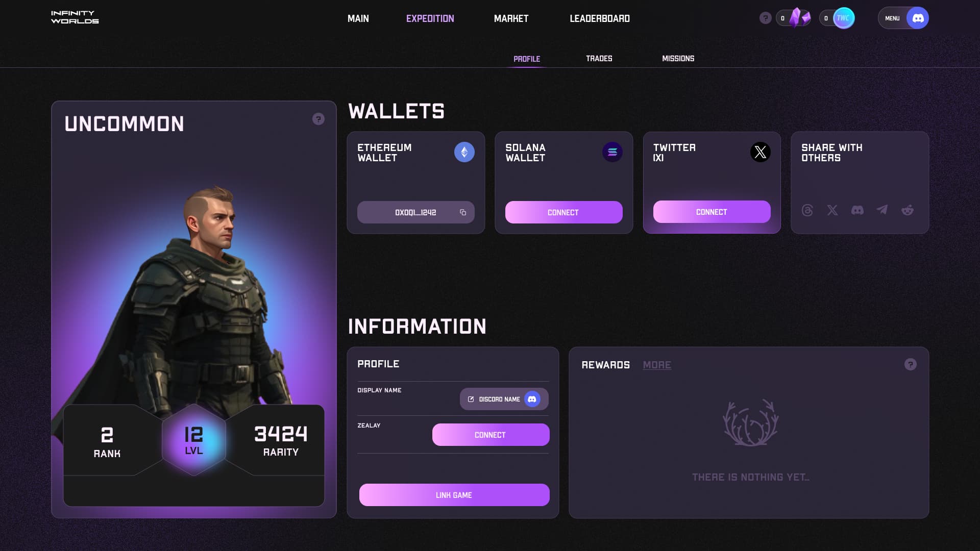Connect the Solana wallet
The height and width of the screenshot is (551, 980).
pos(563,212)
